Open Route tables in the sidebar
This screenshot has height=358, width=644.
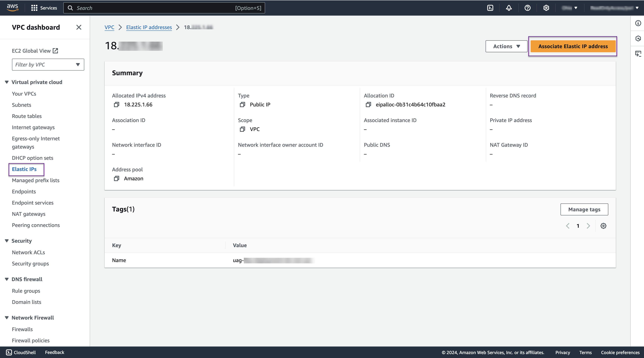pos(27,116)
